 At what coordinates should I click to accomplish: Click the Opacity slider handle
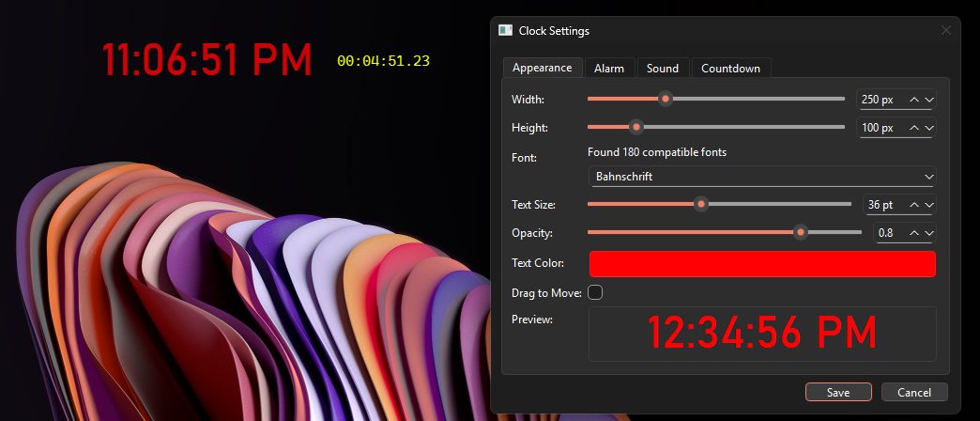click(800, 233)
